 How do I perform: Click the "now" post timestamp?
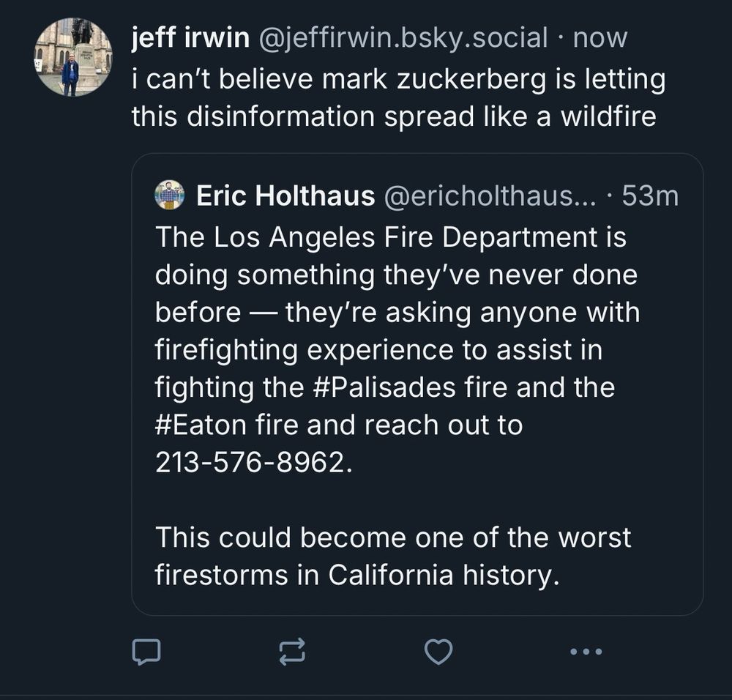(x=600, y=38)
